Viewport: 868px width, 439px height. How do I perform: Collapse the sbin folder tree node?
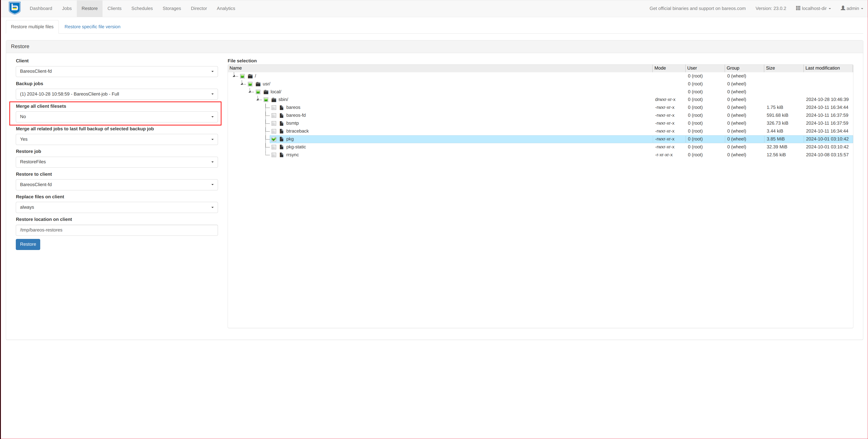(x=258, y=99)
